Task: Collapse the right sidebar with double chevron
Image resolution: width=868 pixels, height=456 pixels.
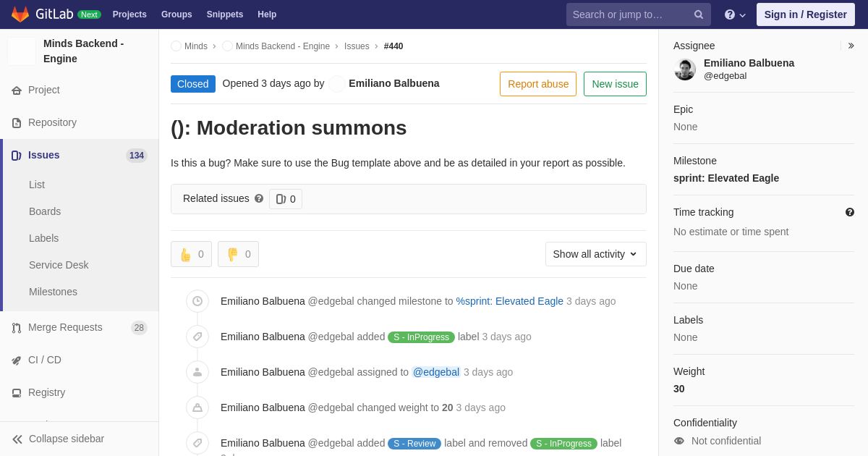Action: click(x=851, y=46)
